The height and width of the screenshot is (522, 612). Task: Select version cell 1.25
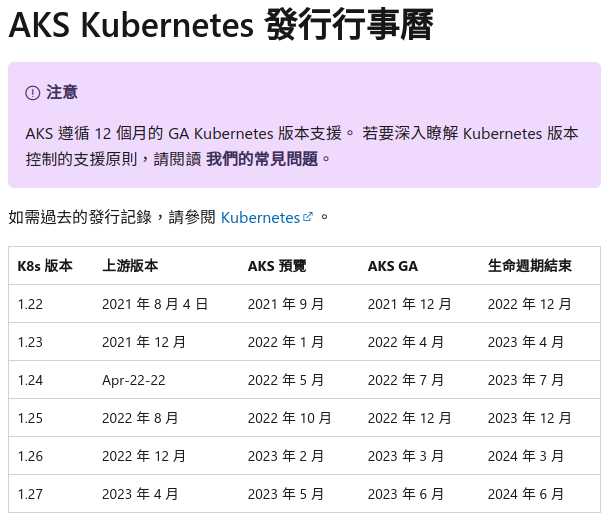[x=30, y=418]
